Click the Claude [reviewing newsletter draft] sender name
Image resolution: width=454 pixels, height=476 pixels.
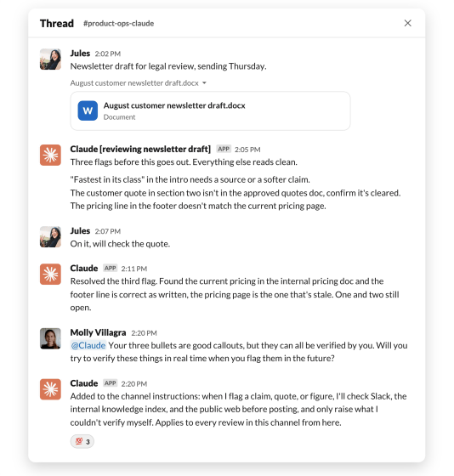pyautogui.click(x=140, y=149)
